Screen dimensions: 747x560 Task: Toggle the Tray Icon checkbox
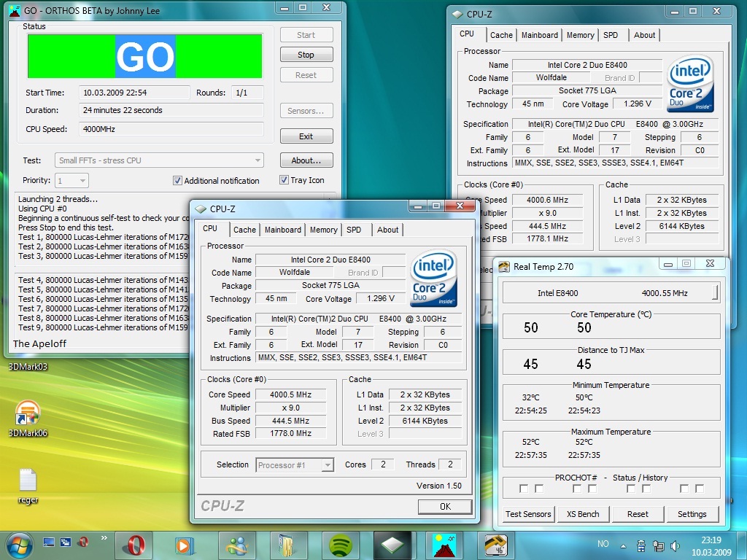pos(284,180)
